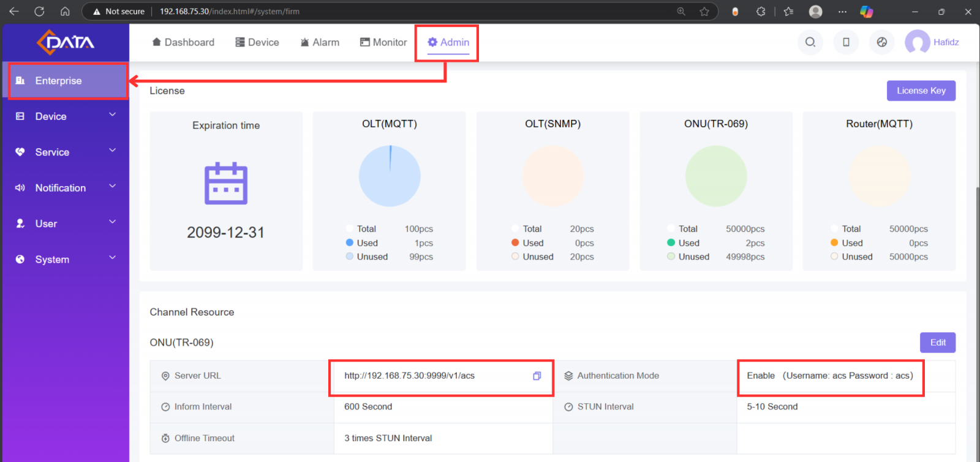The image size is (980, 462).
Task: Click the License Key button
Action: 921,91
